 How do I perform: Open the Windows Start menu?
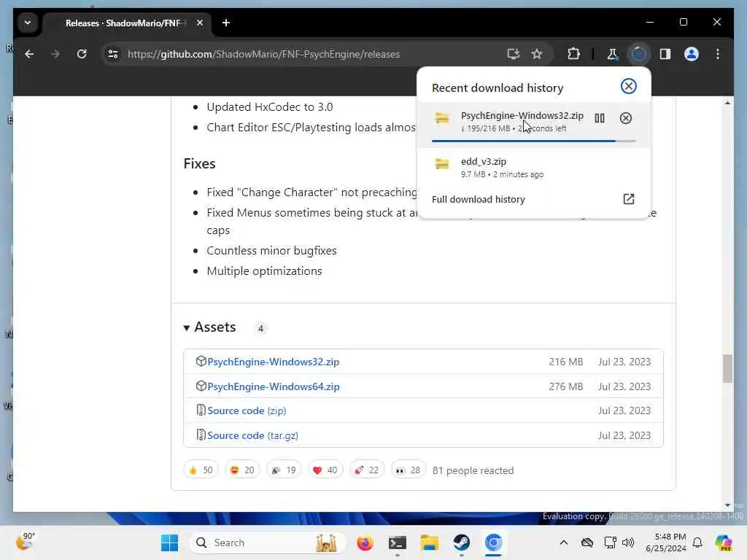(x=169, y=542)
